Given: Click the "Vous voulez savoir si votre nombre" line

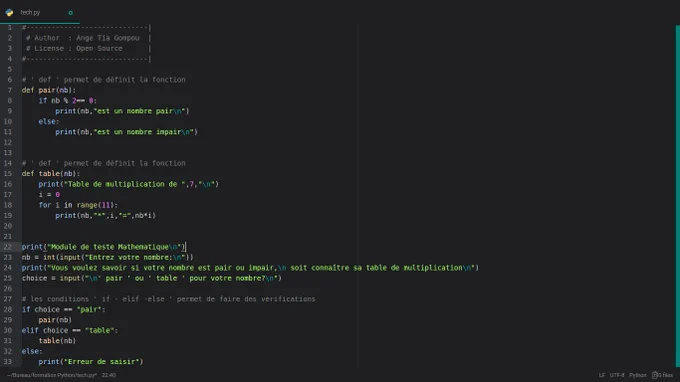Looking at the screenshot, I should pos(250,268).
